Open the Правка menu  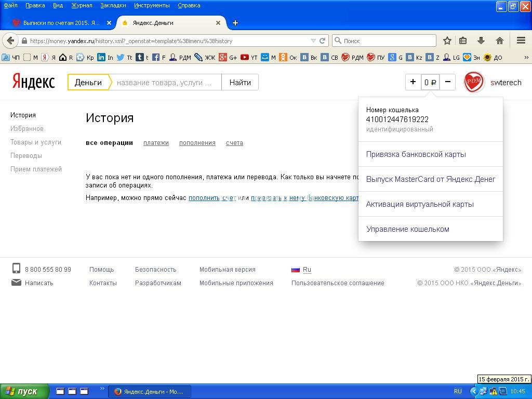point(35,5)
